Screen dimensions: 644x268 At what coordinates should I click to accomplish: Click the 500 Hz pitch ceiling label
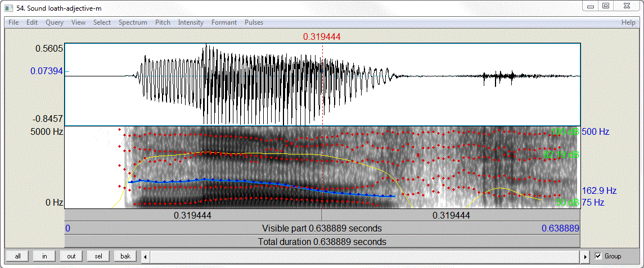click(596, 132)
